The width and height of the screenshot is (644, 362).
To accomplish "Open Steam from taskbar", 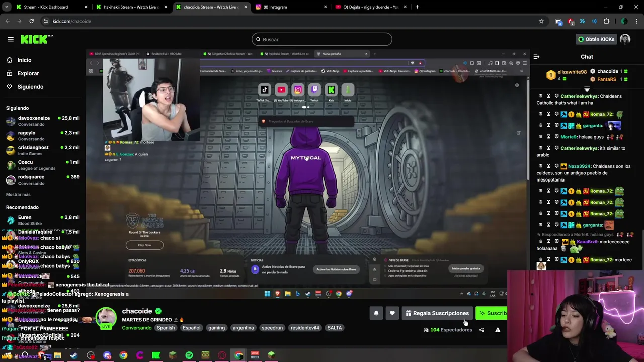I will click(74, 355).
